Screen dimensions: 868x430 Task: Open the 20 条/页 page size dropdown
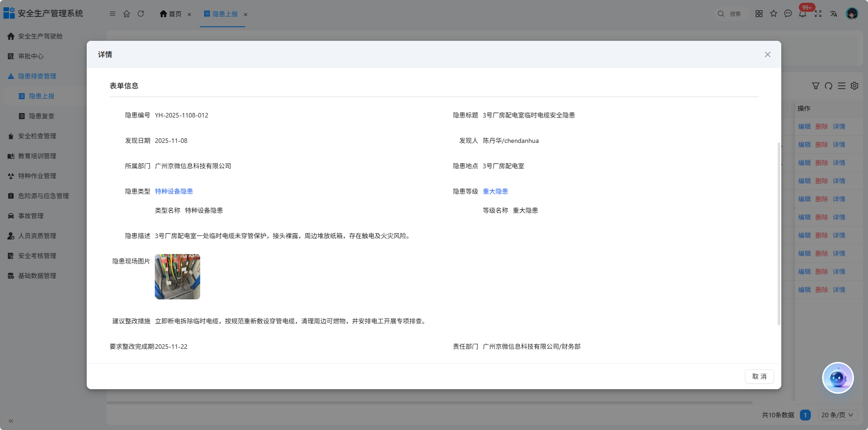click(x=838, y=415)
